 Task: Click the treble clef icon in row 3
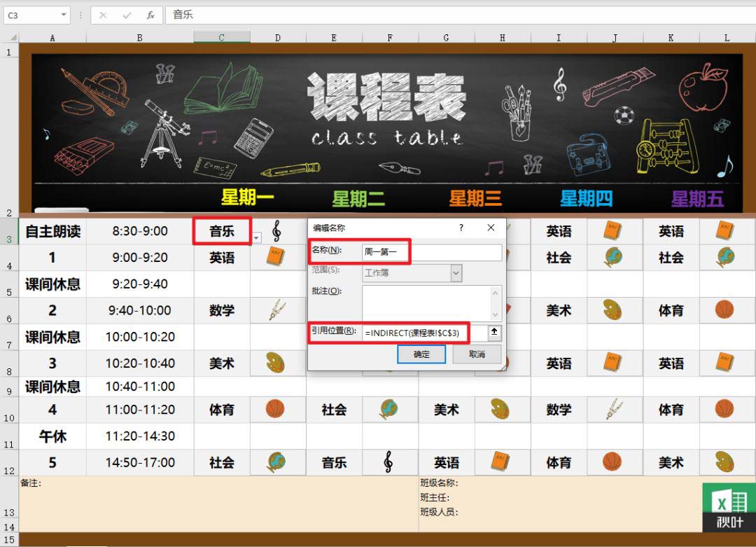tap(276, 231)
